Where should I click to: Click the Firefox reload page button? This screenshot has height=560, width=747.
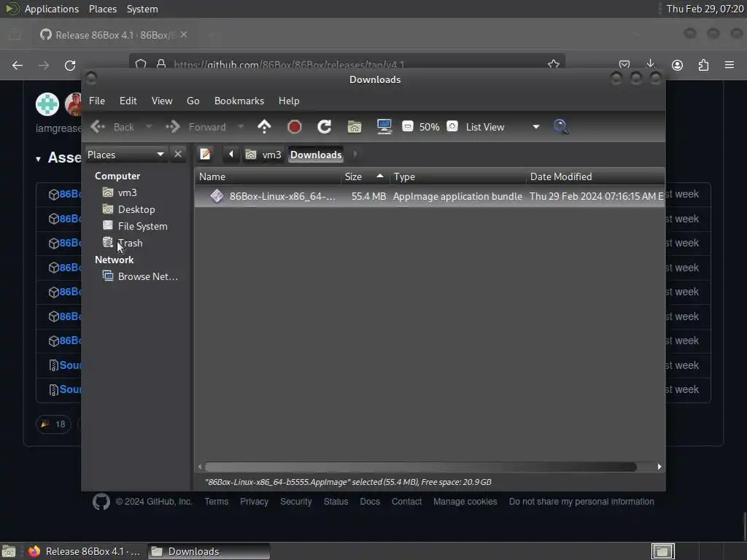pos(70,65)
